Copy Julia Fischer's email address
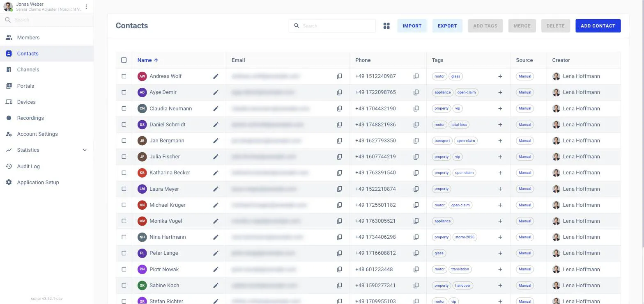The height and width of the screenshot is (304, 644). click(x=339, y=157)
